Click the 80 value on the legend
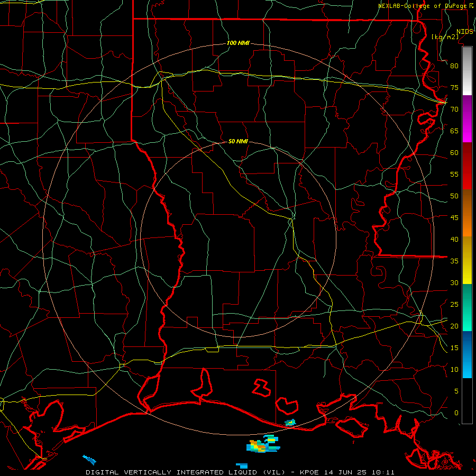The width and height of the screenshot is (476, 476). click(454, 66)
